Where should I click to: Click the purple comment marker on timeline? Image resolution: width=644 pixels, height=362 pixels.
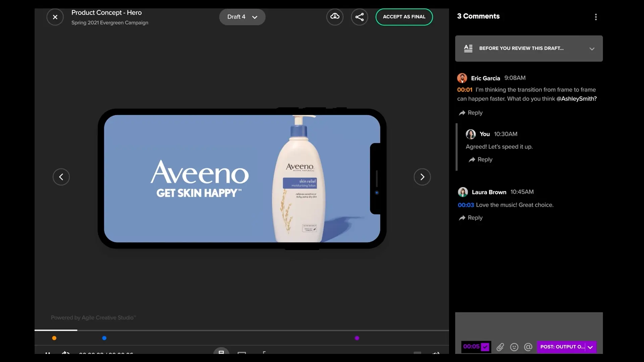coord(357,338)
